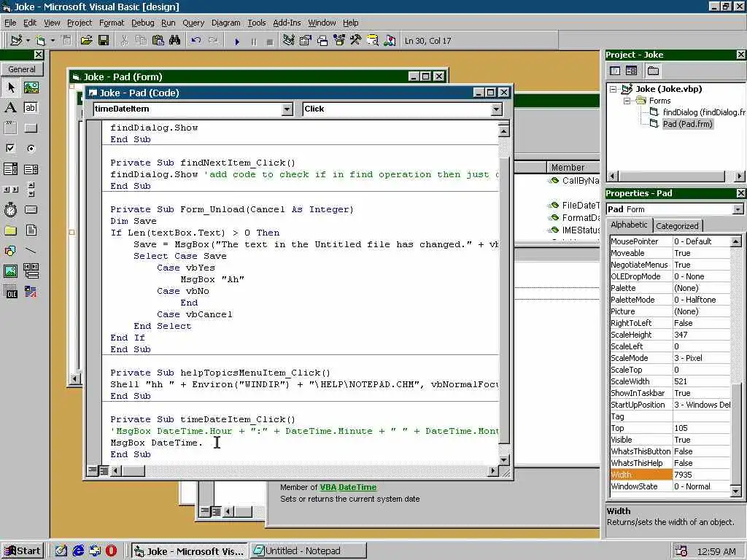The height and width of the screenshot is (560, 747).
Task: Click the Windows Start button
Action: coord(23,551)
